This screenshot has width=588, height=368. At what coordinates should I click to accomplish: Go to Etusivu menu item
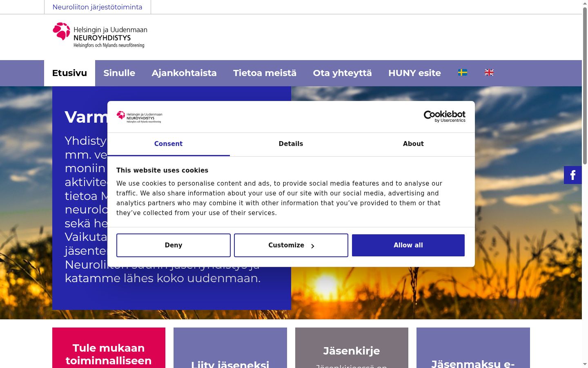(x=69, y=73)
